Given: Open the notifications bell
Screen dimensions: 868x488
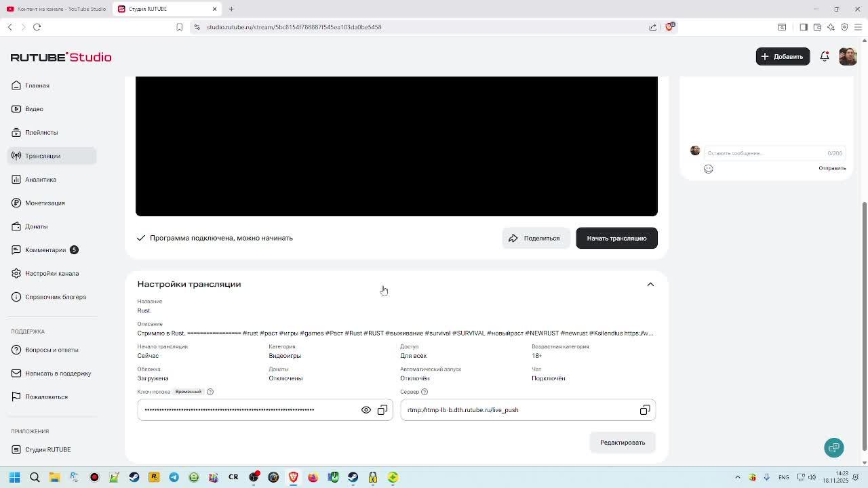Looking at the screenshot, I should (825, 57).
